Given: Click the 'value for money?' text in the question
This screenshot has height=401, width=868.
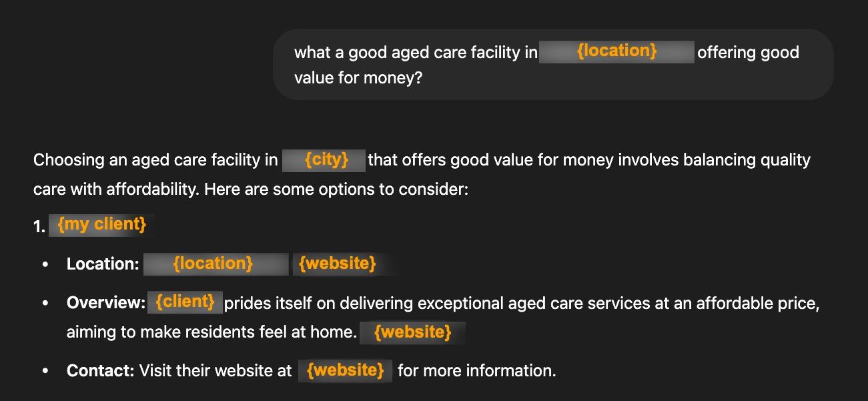Looking at the screenshot, I should [358, 78].
